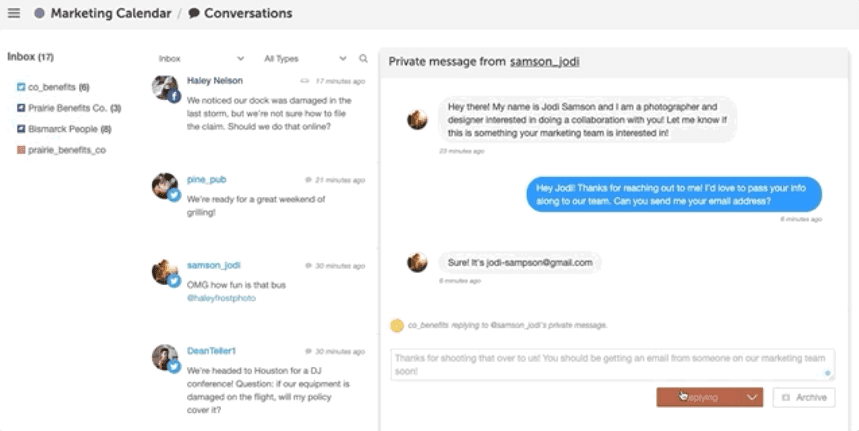Screen dimensions: 859x431
Task: Click the Conversations speech bubble icon
Action: pos(193,13)
